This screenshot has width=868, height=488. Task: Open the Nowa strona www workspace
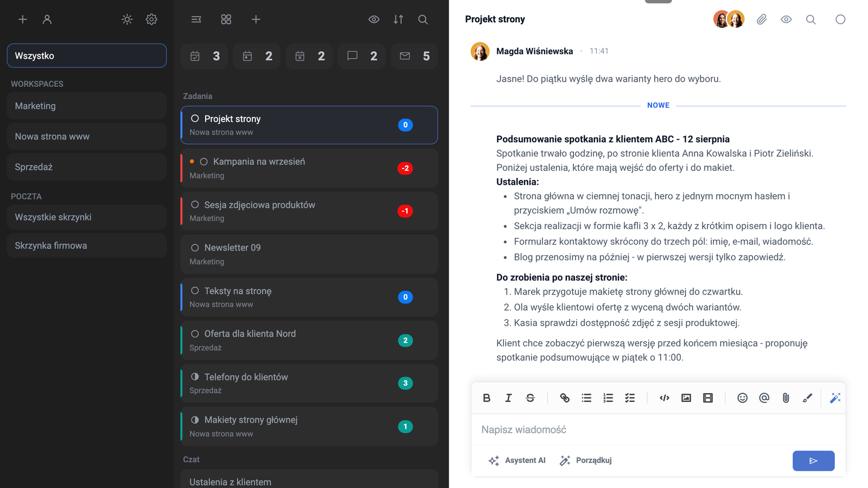pos(87,136)
